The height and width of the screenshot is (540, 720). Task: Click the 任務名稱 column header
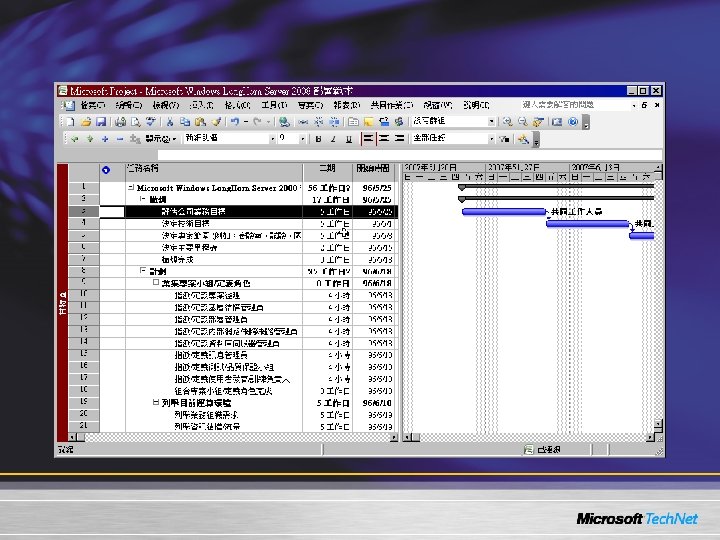tap(214, 172)
